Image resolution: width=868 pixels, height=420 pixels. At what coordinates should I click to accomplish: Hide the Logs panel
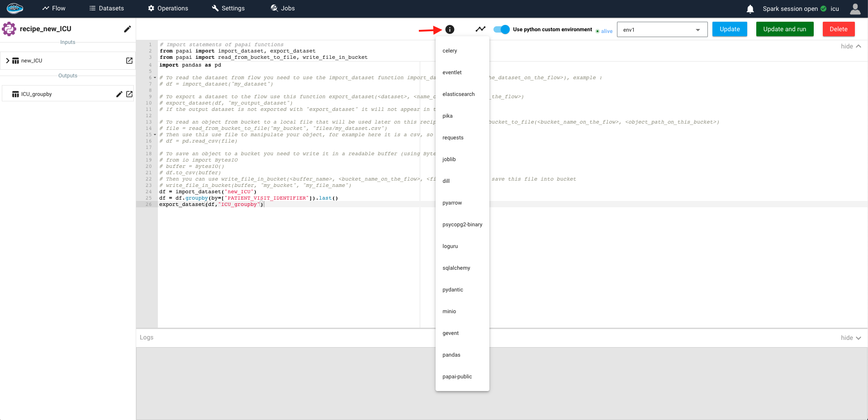[851, 338]
